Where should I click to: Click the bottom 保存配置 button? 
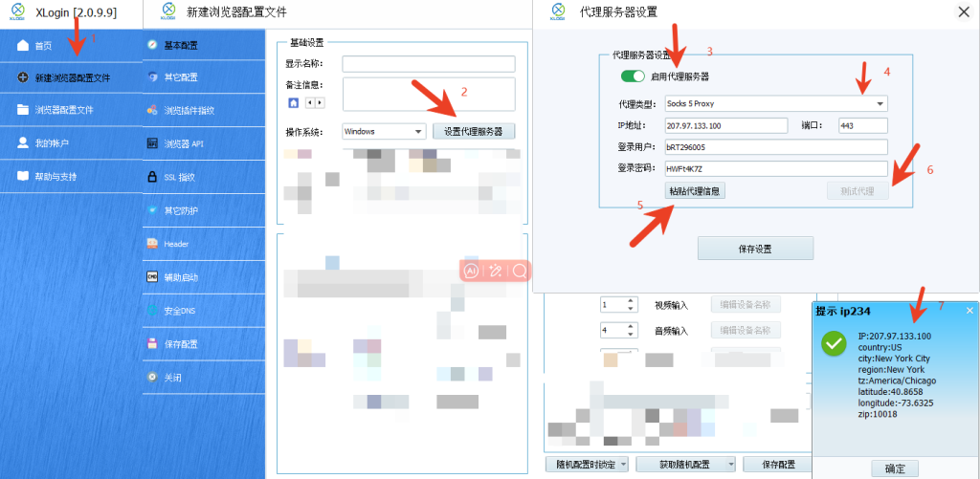777,464
